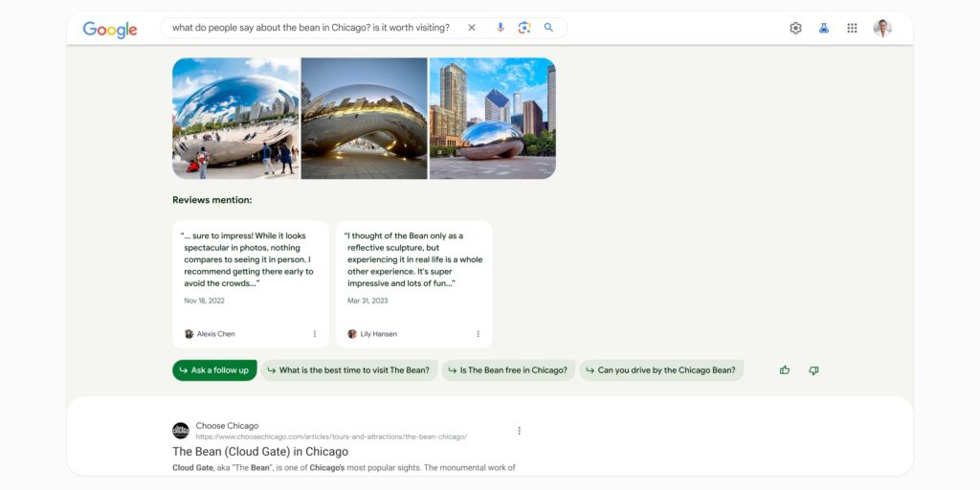Screen dimensions: 980x490
Task: Select "What is the best time to visit The Bean?"
Action: point(349,370)
